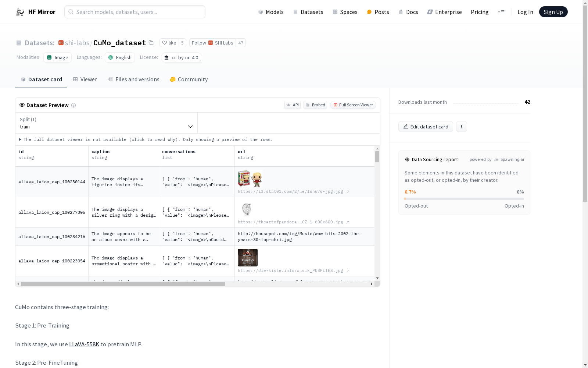Select cell allava_laion_cap_100230144

52,182
